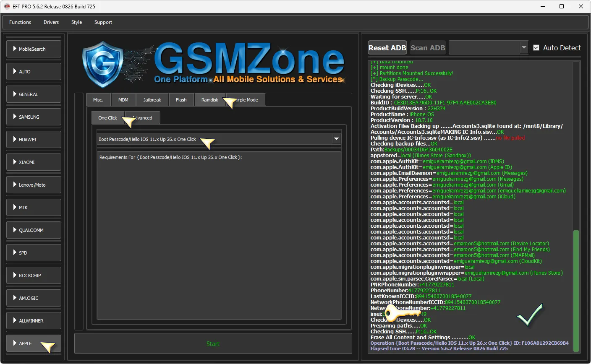The width and height of the screenshot is (591, 364).
Task: Expand the GENERAL sidebar section
Action: (x=34, y=94)
